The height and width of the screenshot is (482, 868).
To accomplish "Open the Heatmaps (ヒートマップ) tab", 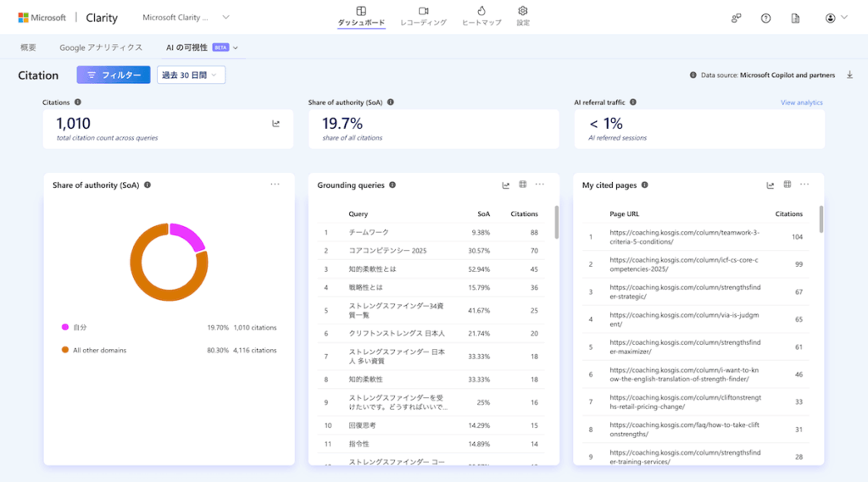I will coord(481,16).
